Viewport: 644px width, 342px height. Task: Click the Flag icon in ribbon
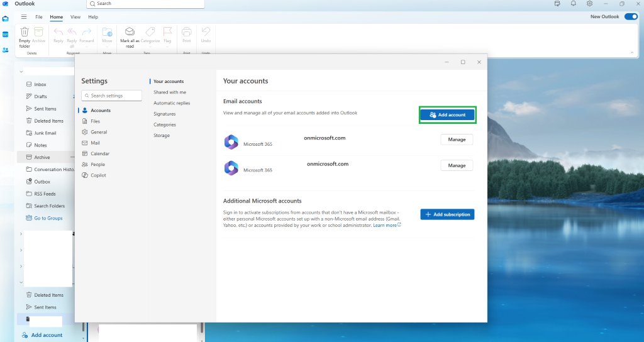click(x=167, y=32)
